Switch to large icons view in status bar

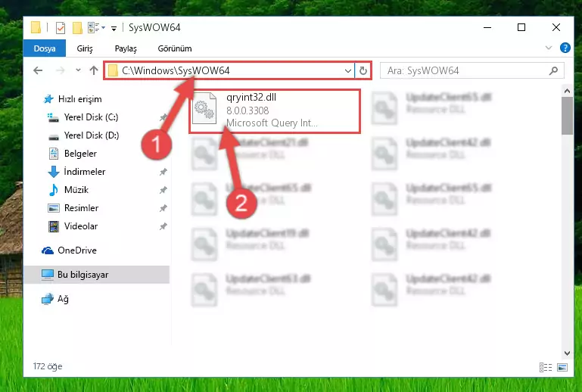(x=562, y=368)
